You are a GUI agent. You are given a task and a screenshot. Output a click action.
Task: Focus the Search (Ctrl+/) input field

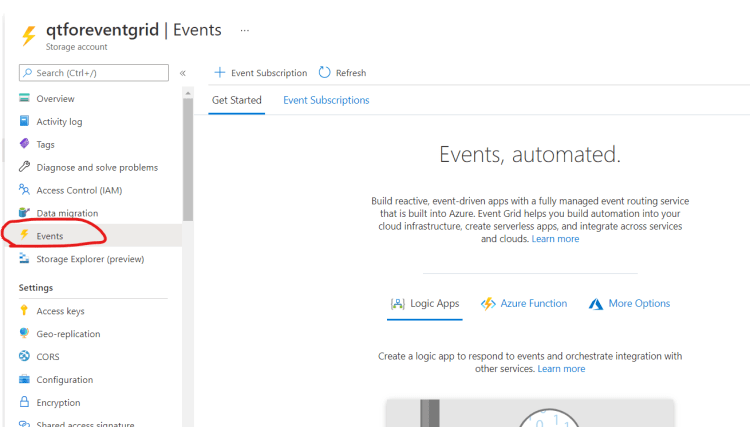point(94,73)
